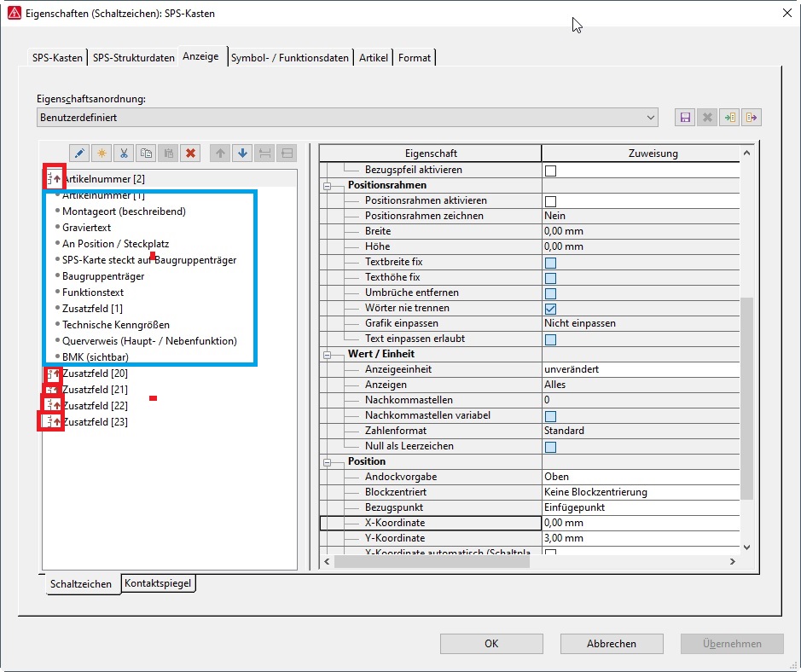Uncheck the Wörter nie trennen checkbox
Screen dimensions: 801x672
550,309
